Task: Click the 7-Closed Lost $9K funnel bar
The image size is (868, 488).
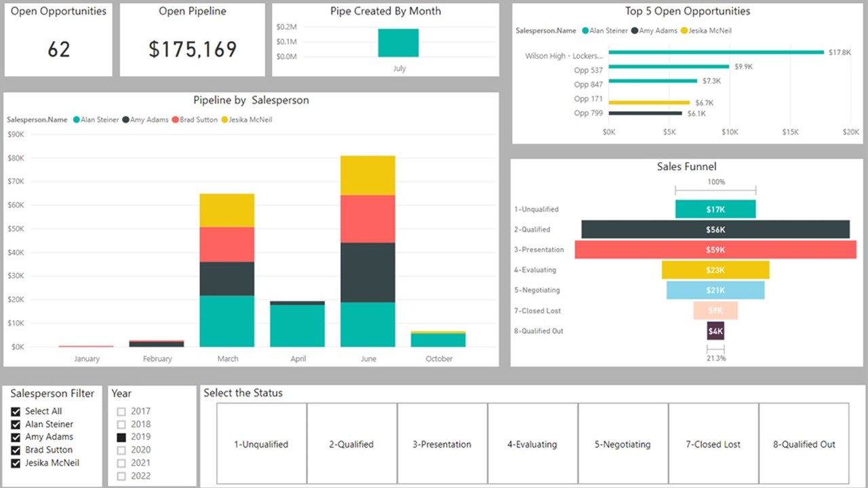Action: point(715,310)
